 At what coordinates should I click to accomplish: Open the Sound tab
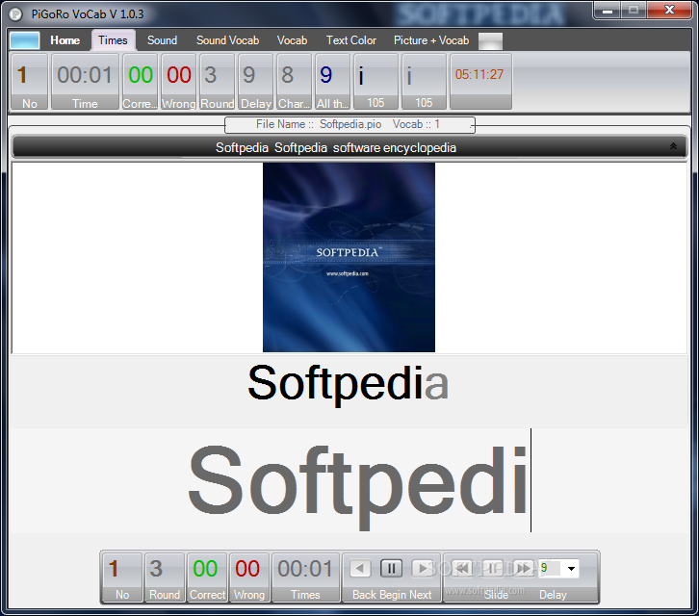tap(163, 40)
